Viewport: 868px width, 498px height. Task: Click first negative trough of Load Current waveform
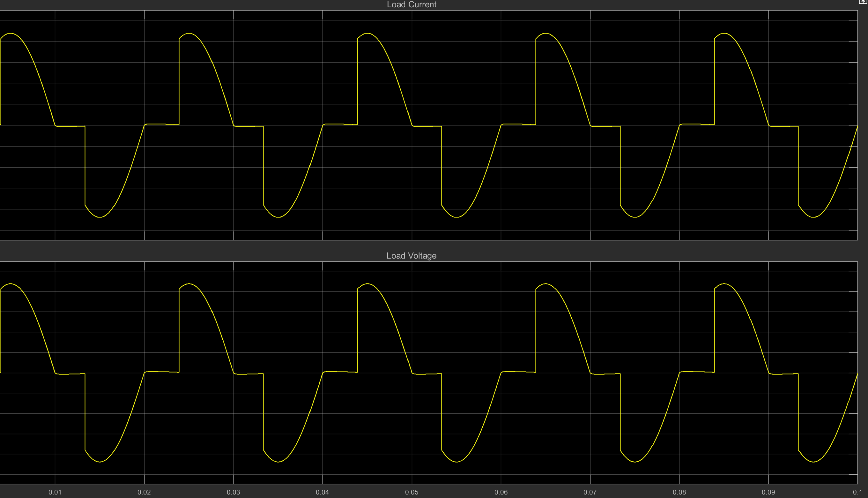(x=100, y=217)
